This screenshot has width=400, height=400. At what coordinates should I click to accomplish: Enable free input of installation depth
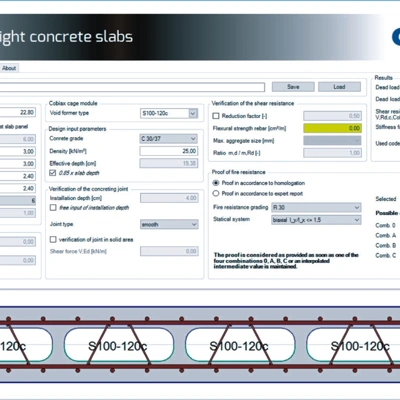click(53, 208)
